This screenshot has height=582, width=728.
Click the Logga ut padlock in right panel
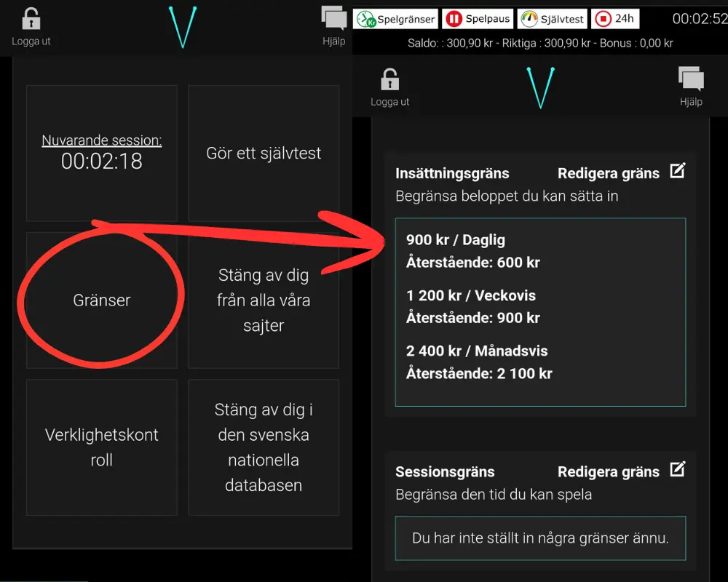pyautogui.click(x=390, y=79)
